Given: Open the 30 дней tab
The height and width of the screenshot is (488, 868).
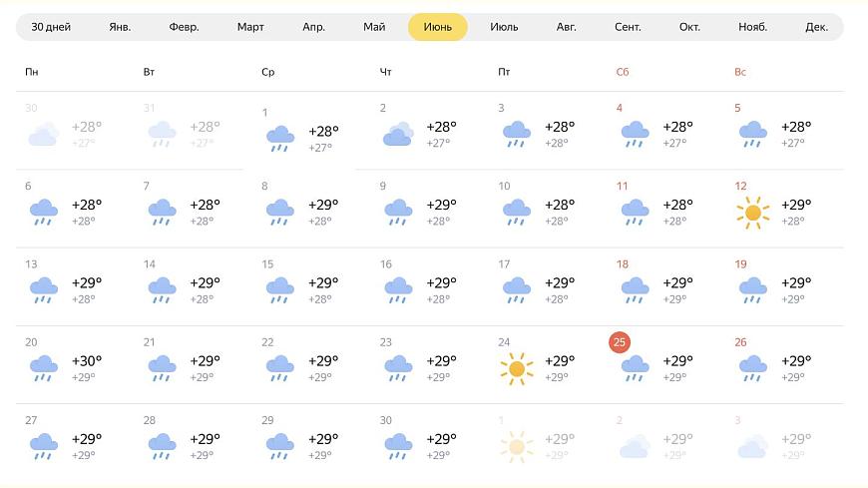Looking at the screenshot, I should tap(51, 27).
